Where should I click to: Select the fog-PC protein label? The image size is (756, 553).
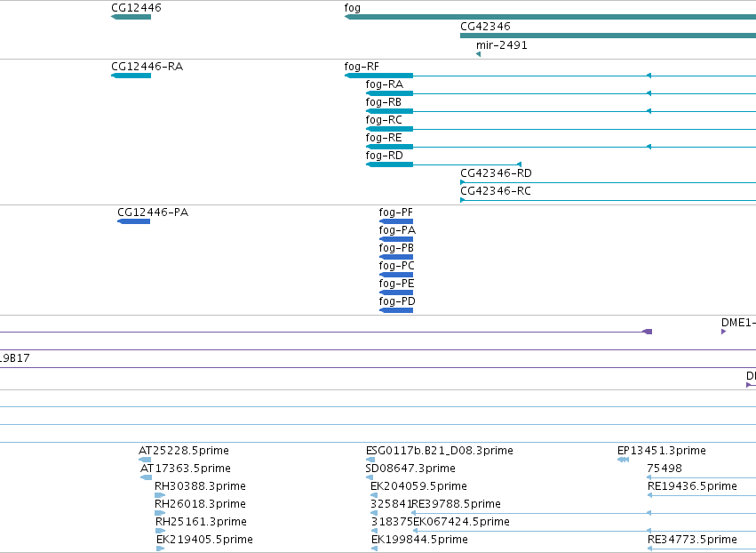tap(397, 267)
